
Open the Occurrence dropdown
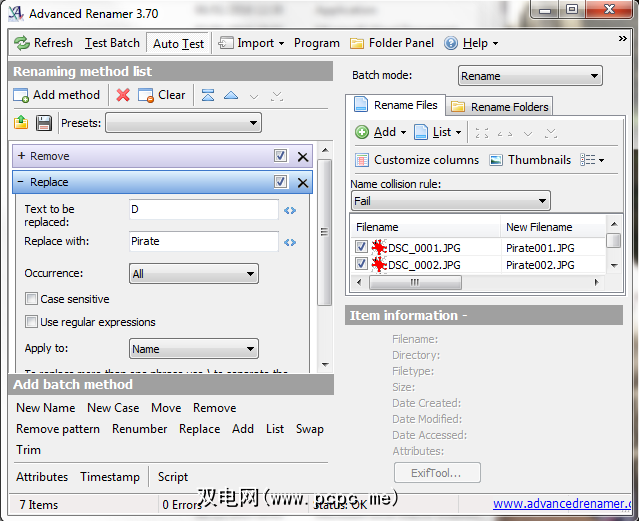coord(194,274)
